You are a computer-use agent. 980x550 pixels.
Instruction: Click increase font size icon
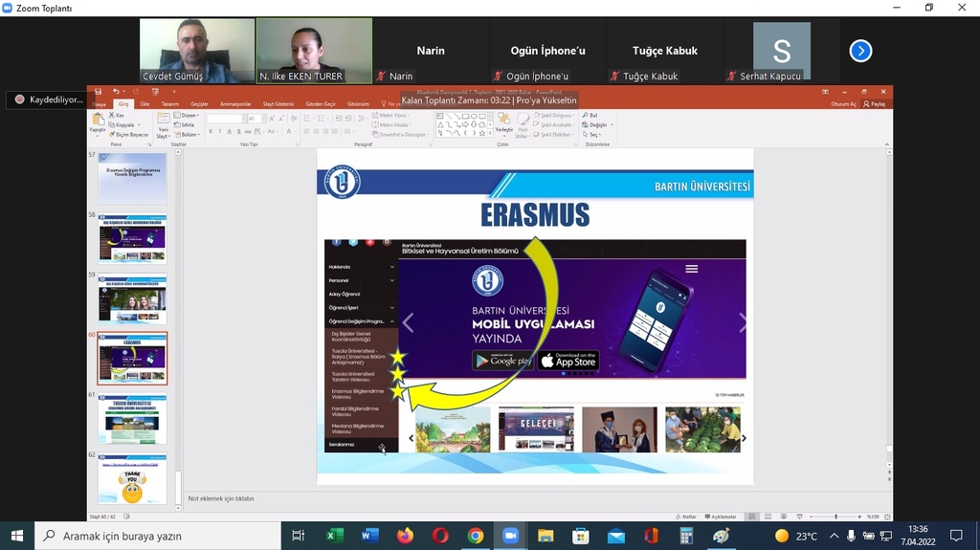tap(272, 119)
